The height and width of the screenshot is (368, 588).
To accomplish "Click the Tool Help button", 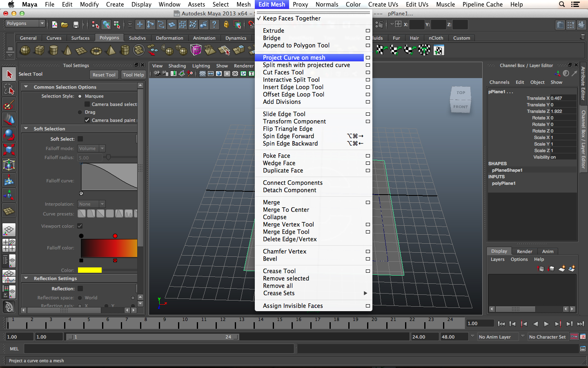I will [x=133, y=75].
